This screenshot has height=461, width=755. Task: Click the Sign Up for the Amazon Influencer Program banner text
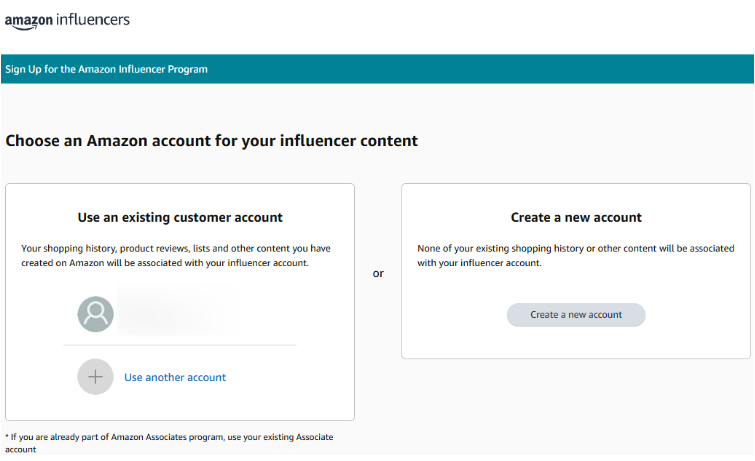coord(106,69)
